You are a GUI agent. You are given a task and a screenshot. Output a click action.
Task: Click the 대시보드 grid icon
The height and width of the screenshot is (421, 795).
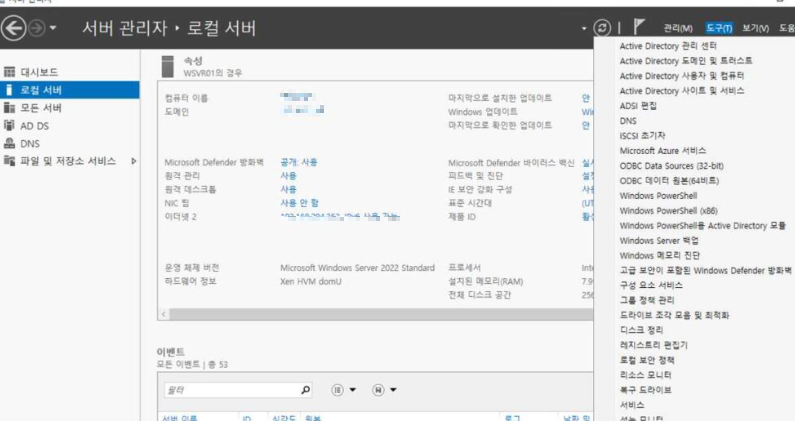[x=9, y=72]
